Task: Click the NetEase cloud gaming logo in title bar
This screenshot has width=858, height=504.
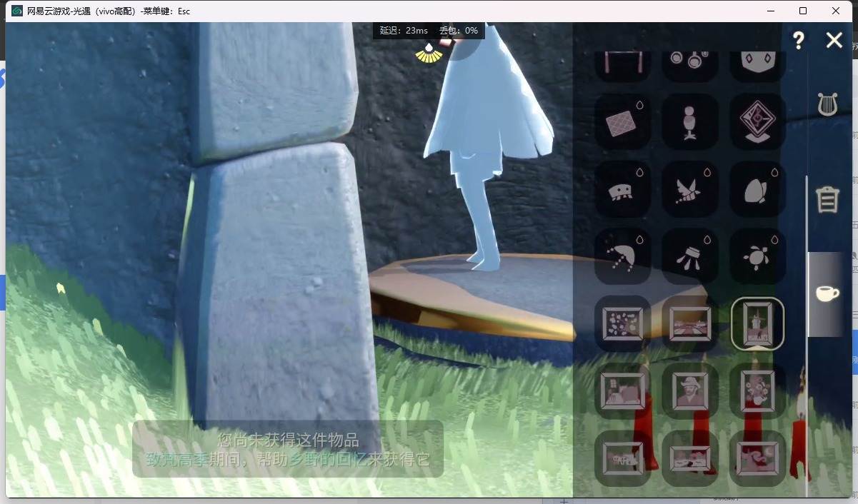Action: 17,11
